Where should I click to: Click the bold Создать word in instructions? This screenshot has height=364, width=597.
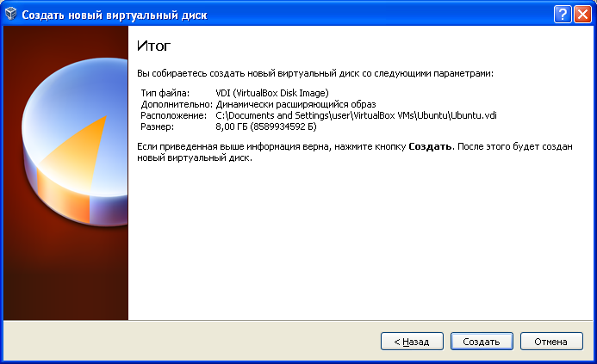tap(430, 147)
